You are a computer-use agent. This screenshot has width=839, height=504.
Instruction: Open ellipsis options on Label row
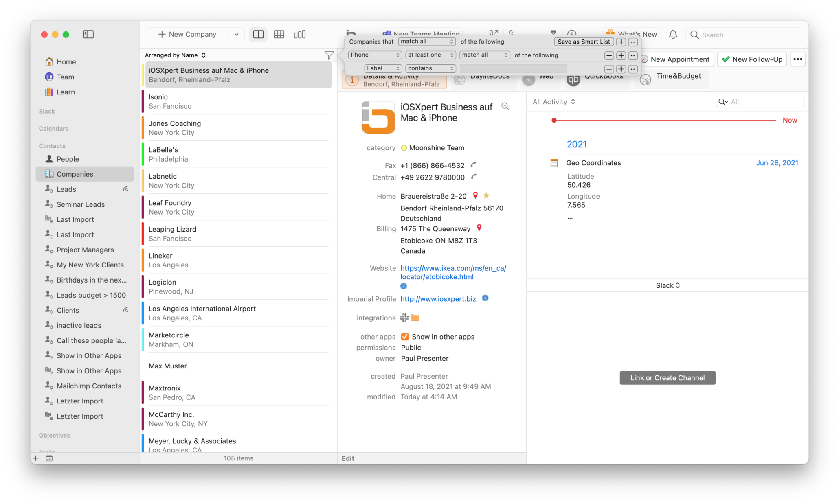pyautogui.click(x=633, y=69)
